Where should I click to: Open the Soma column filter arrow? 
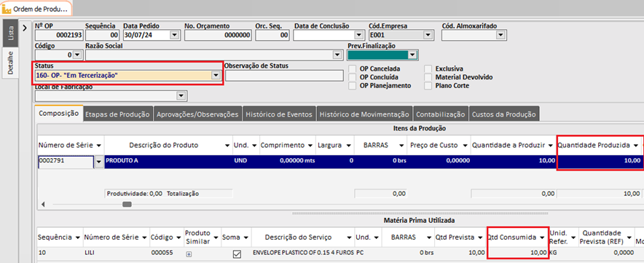(x=246, y=238)
